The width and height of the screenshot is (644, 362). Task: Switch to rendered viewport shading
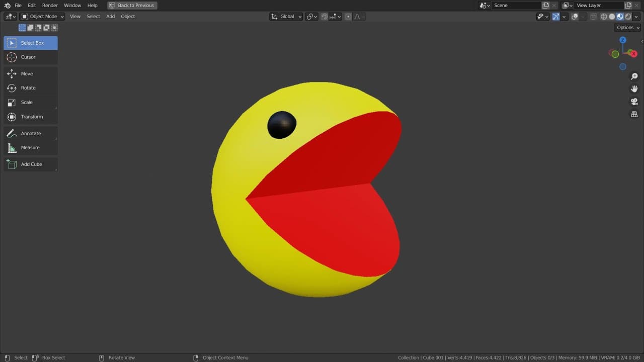pyautogui.click(x=628, y=17)
